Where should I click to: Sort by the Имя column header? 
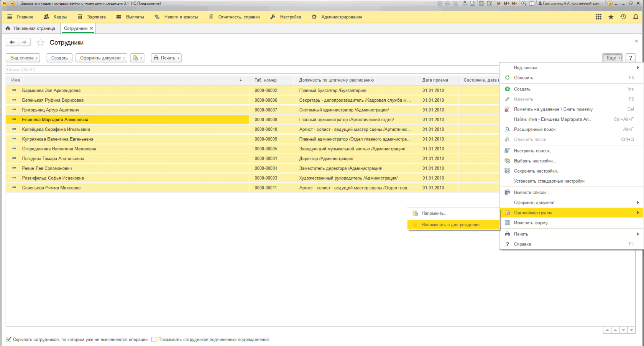(127, 80)
